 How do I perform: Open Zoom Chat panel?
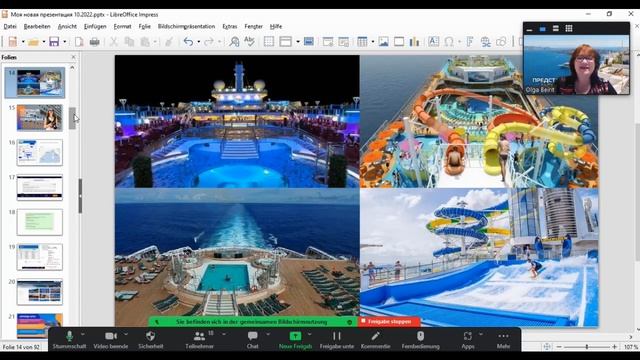coord(253,340)
